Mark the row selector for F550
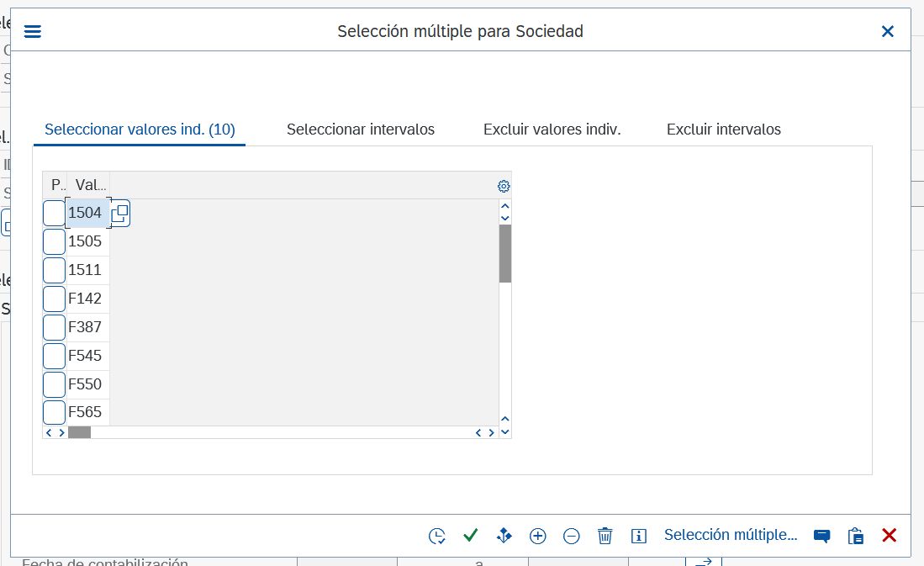 coord(54,384)
